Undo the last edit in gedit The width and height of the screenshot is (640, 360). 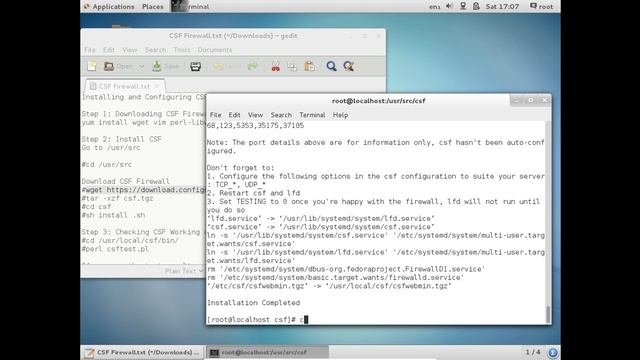[218, 66]
